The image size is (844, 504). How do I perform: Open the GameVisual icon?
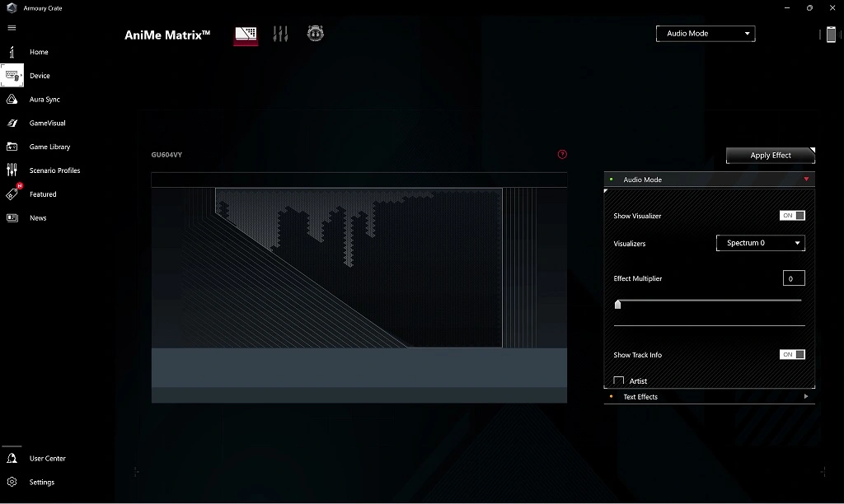[12, 124]
